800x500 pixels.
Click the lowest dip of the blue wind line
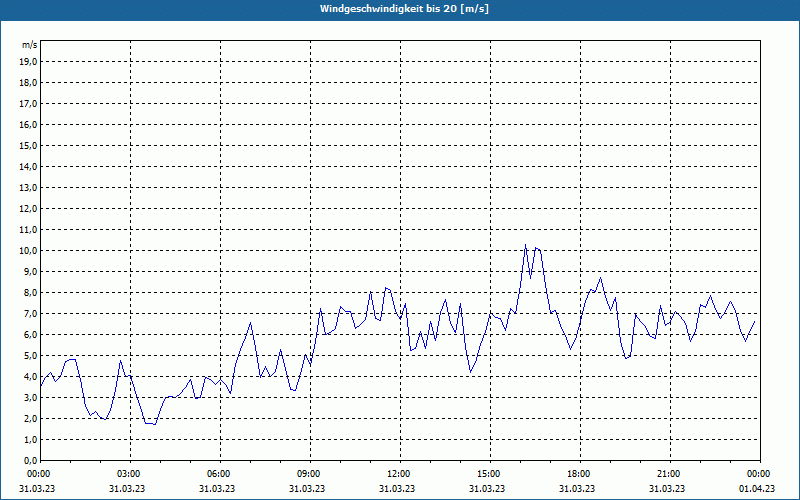(x=155, y=424)
